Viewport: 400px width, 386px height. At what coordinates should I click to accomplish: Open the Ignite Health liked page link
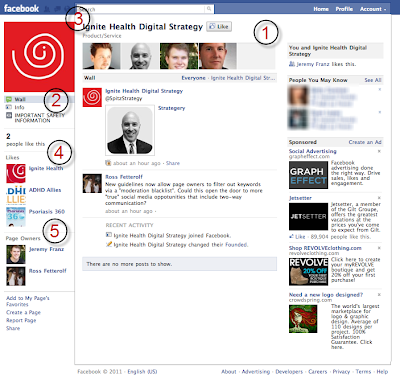46,168
